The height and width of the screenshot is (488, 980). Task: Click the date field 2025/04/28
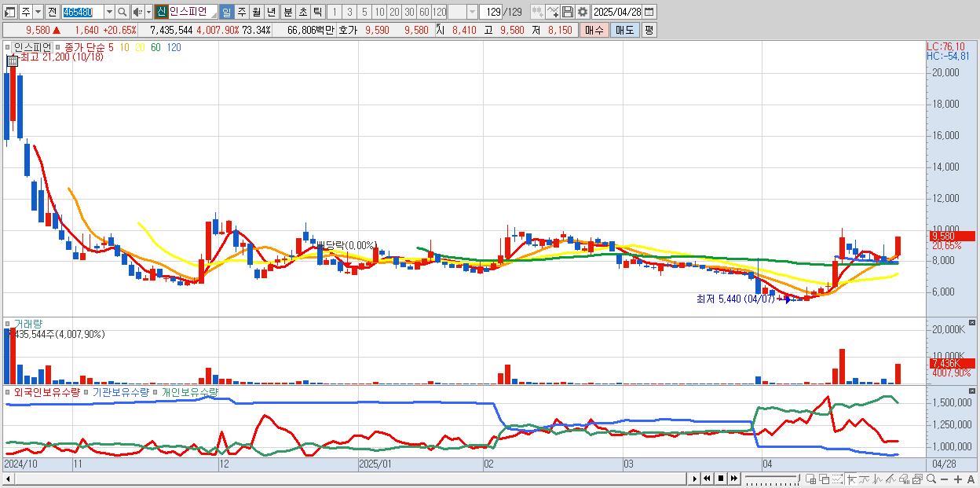[x=617, y=12]
